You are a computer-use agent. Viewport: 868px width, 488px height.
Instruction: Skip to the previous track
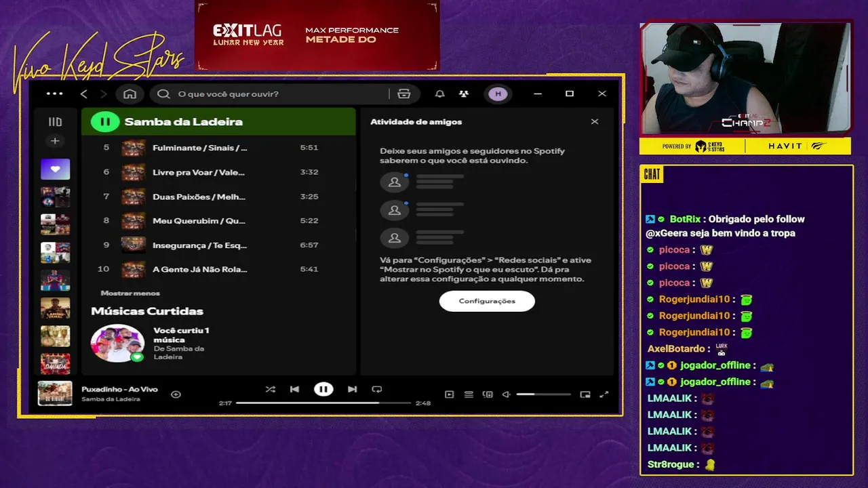click(x=294, y=389)
